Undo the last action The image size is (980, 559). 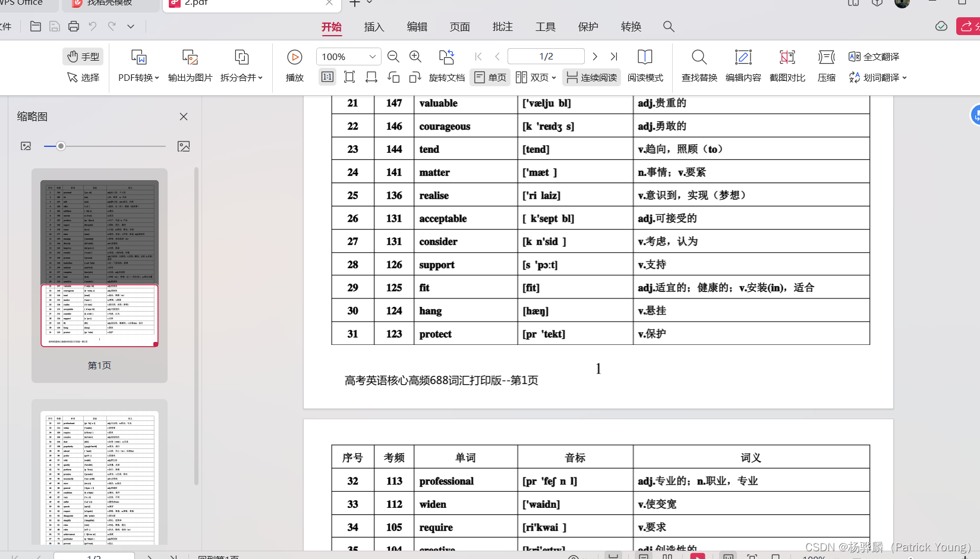[93, 26]
